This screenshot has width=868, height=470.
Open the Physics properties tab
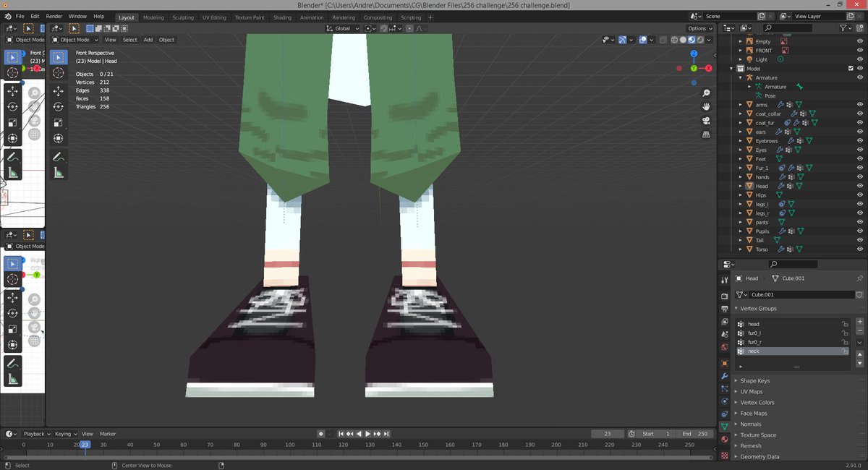[725, 401]
